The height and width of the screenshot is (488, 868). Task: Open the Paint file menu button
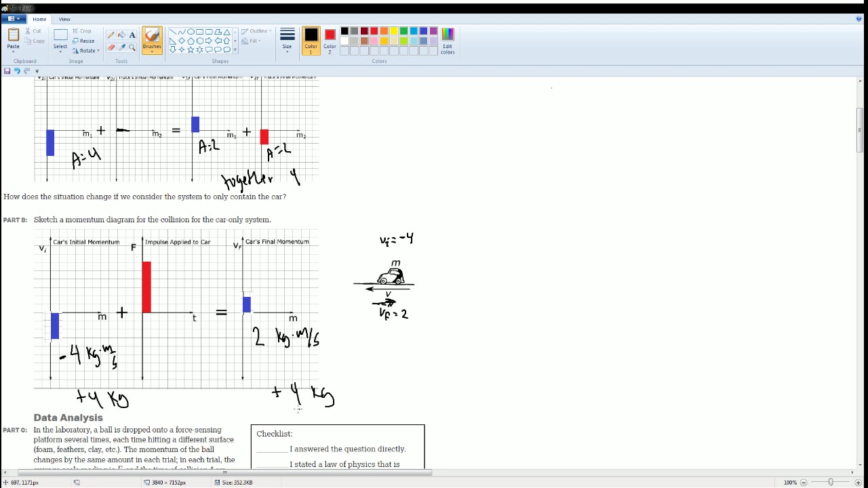pyautogui.click(x=13, y=19)
